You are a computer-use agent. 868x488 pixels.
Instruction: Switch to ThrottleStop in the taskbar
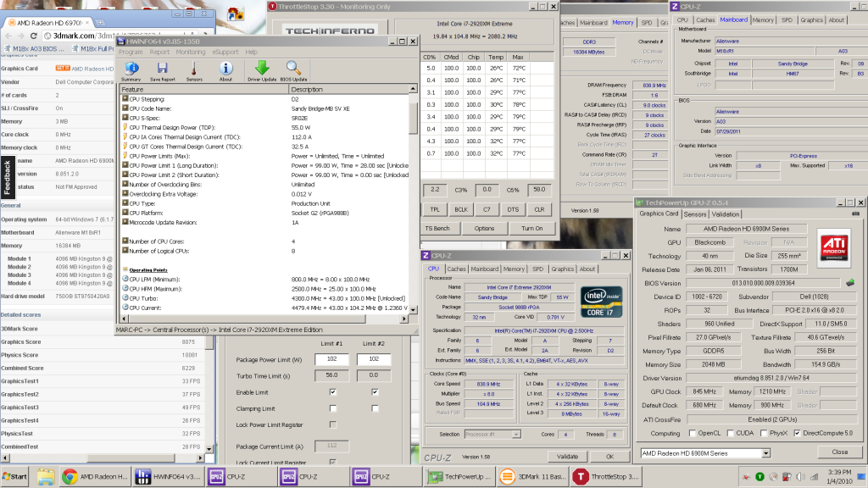(x=606, y=476)
